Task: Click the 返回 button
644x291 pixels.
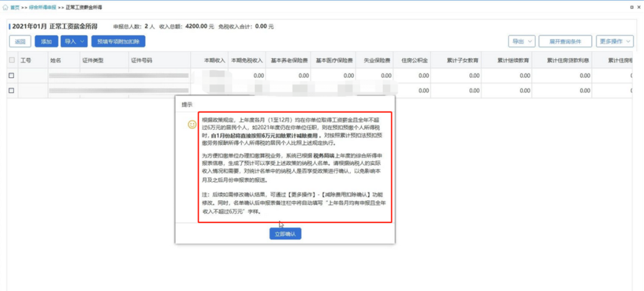Action: point(20,42)
